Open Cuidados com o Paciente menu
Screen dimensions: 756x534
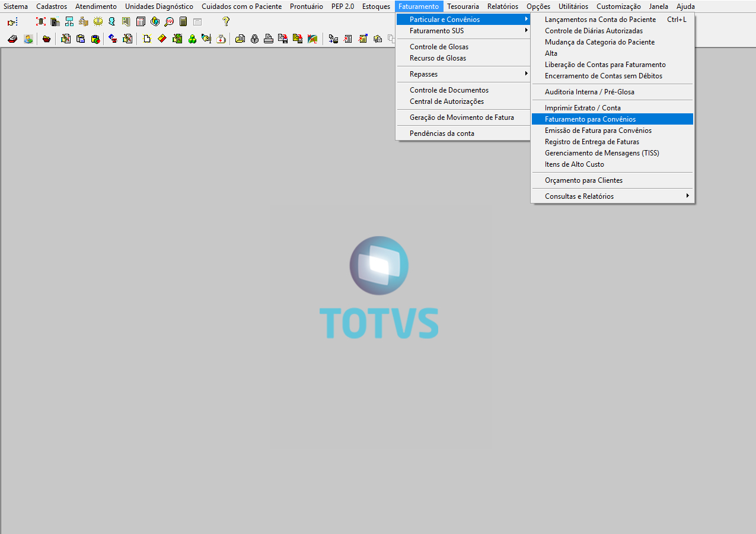click(x=241, y=7)
